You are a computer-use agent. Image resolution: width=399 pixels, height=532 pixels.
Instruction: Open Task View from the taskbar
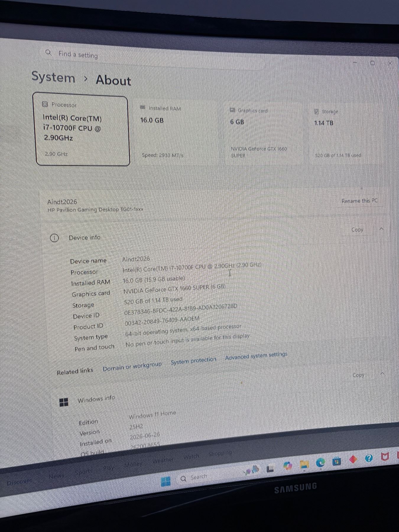(x=270, y=468)
